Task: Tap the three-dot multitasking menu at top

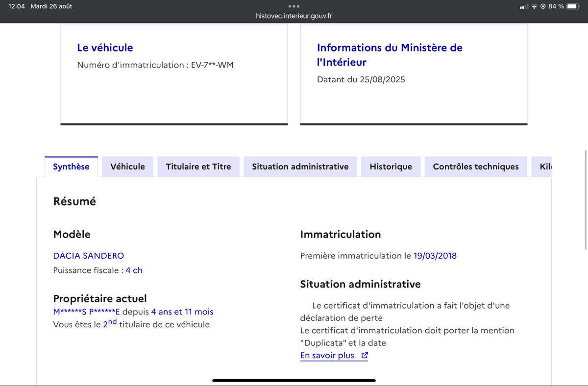Action: 294,6
